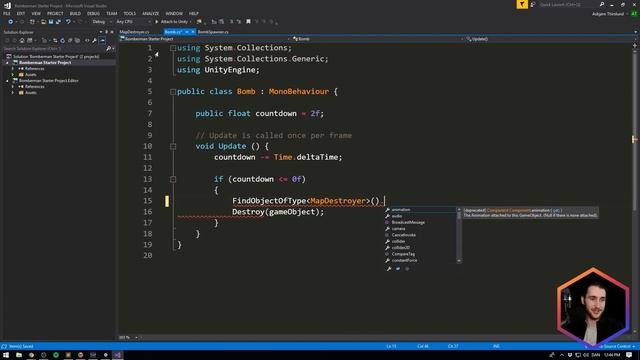Click the Save file toolbar icon
The height and width of the screenshot is (360, 640).
51,22
